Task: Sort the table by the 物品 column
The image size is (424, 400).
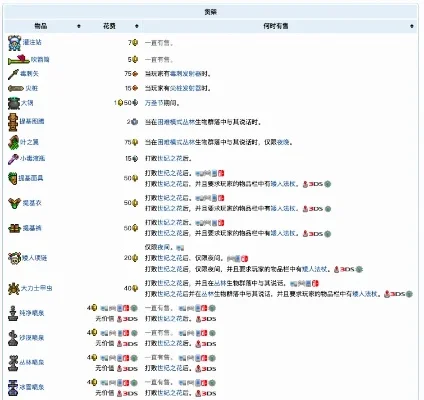Action: click(79, 26)
